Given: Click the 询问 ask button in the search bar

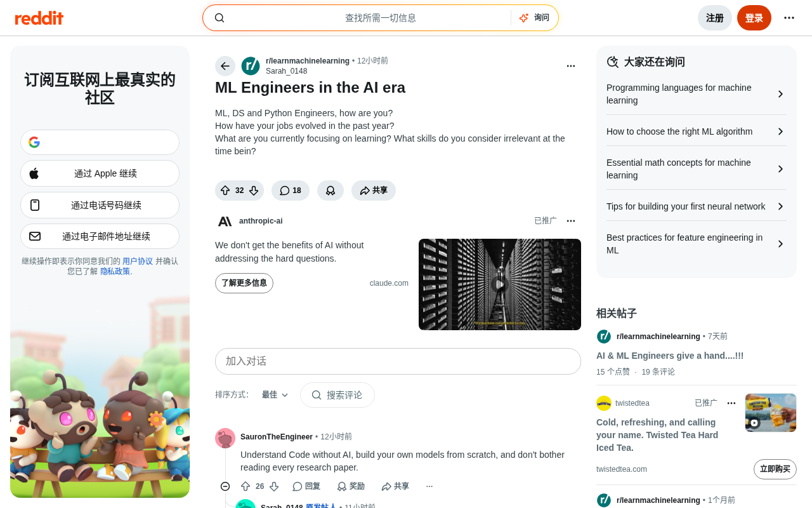Looking at the screenshot, I should 534,18.
